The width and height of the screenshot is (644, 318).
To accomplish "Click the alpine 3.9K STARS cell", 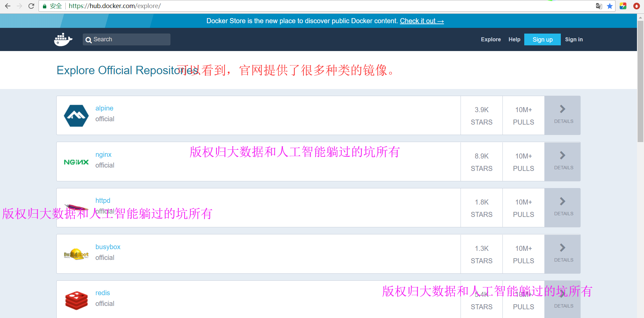I will [482, 116].
